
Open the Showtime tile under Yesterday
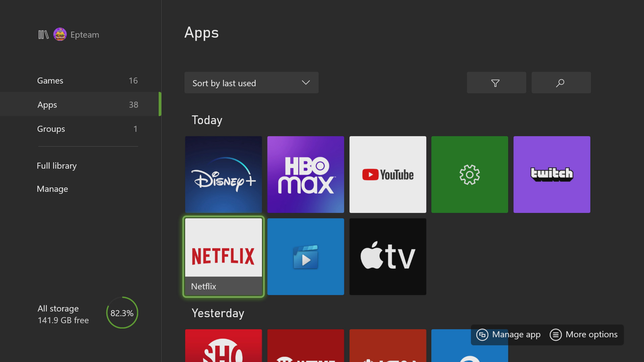pyautogui.click(x=223, y=346)
